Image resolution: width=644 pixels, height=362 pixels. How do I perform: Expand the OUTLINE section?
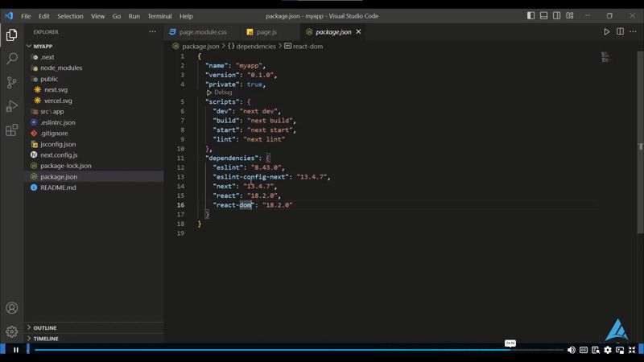[x=94, y=328]
